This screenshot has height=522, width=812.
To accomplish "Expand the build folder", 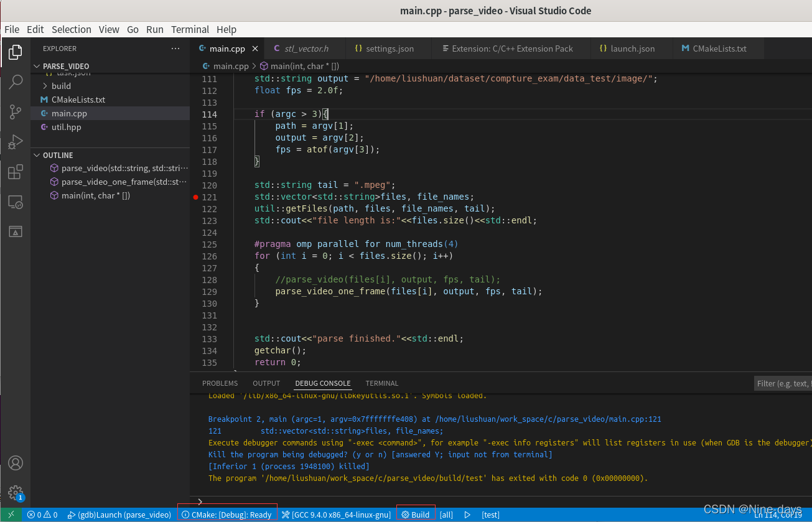I will [60, 87].
